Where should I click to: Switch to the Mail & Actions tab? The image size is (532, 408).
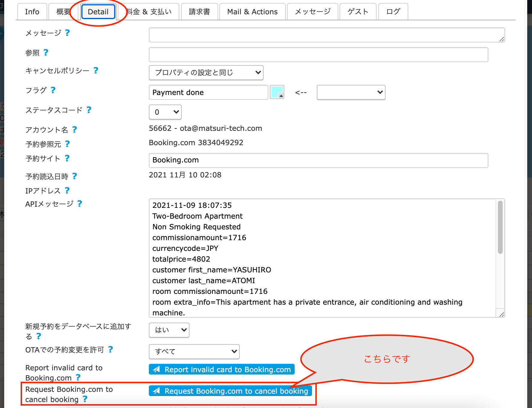point(252,12)
